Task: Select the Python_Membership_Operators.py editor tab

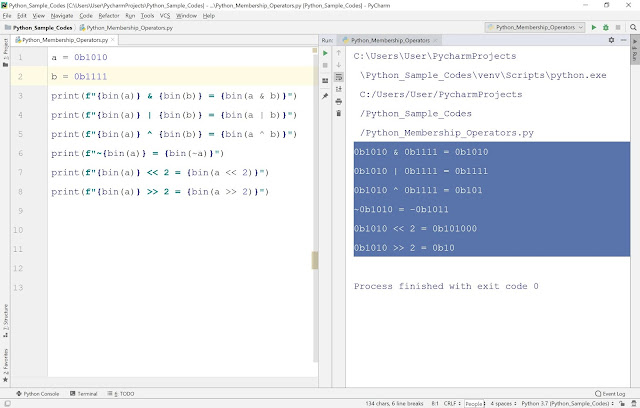Action: pyautogui.click(x=62, y=40)
